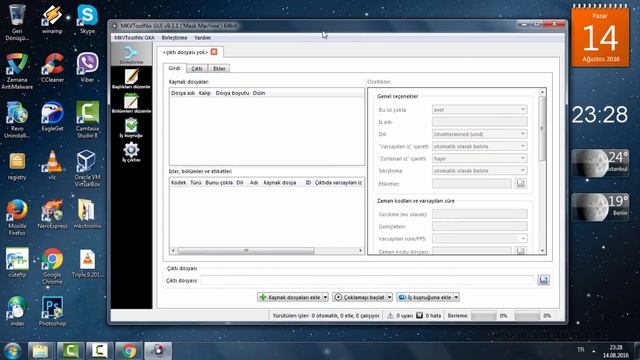Image resolution: width=640 pixels, height=360 pixels.
Task: Click the Kodek column header
Action: click(x=178, y=182)
